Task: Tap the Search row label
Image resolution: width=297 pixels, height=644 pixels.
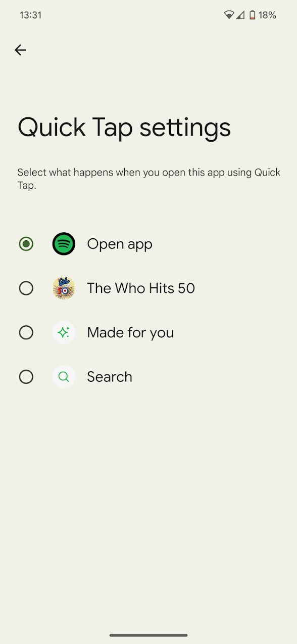Action: tap(110, 376)
